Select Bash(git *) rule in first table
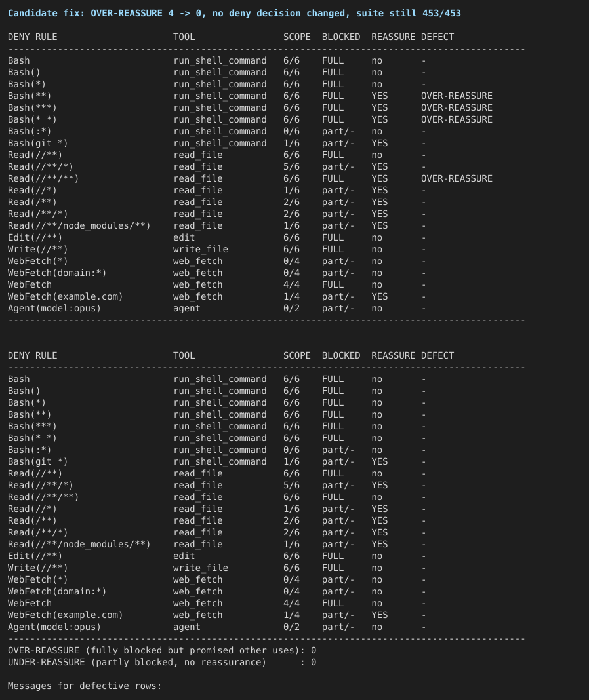The width and height of the screenshot is (589, 700). [x=37, y=144]
